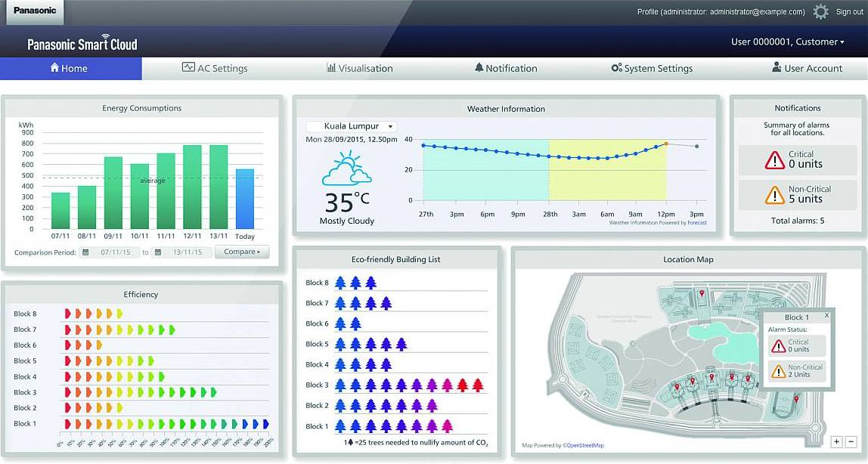Expand the User 0000001, Customer dropdown

pyautogui.click(x=787, y=42)
